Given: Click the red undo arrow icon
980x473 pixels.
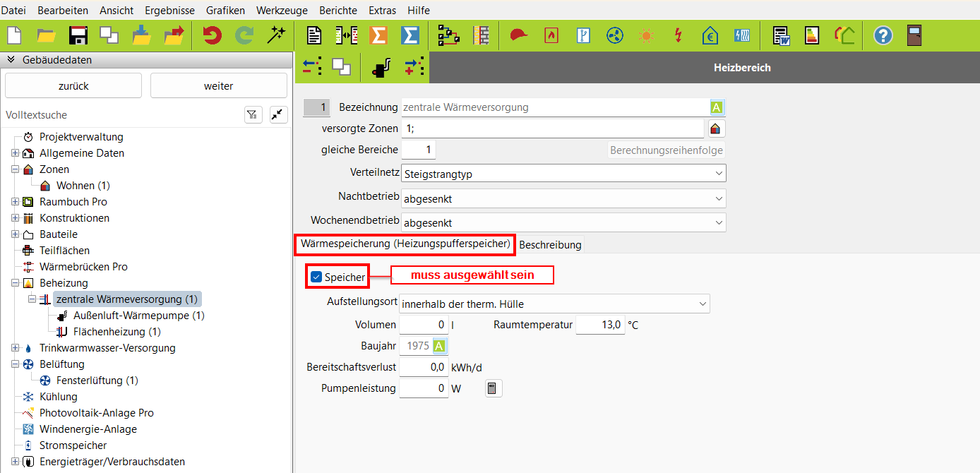Looking at the screenshot, I should (212, 35).
